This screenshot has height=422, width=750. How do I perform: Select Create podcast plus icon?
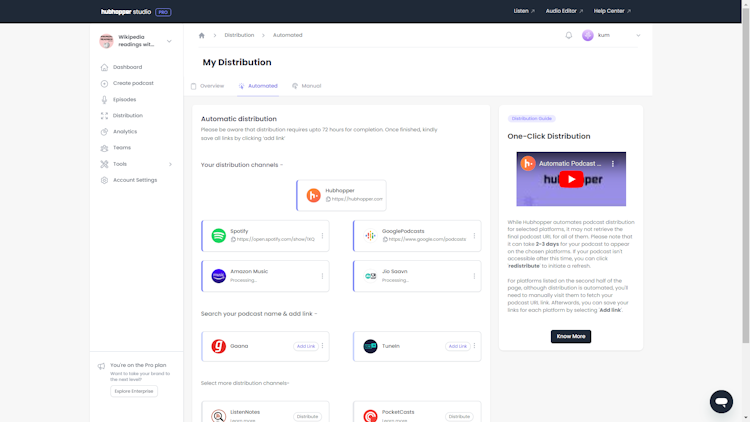(104, 83)
